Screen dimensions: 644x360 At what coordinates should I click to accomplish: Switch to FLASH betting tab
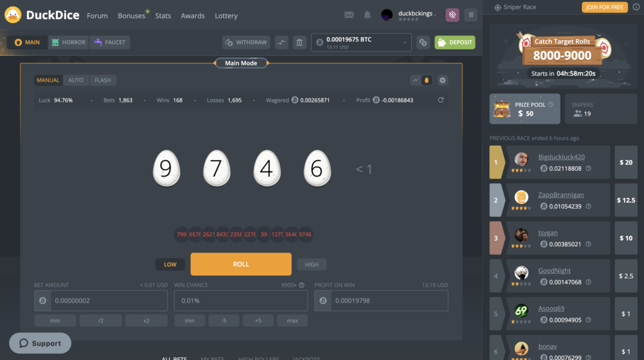(103, 80)
